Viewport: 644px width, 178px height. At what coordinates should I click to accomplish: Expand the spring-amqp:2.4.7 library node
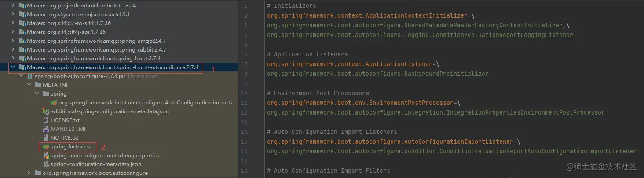click(x=13, y=41)
